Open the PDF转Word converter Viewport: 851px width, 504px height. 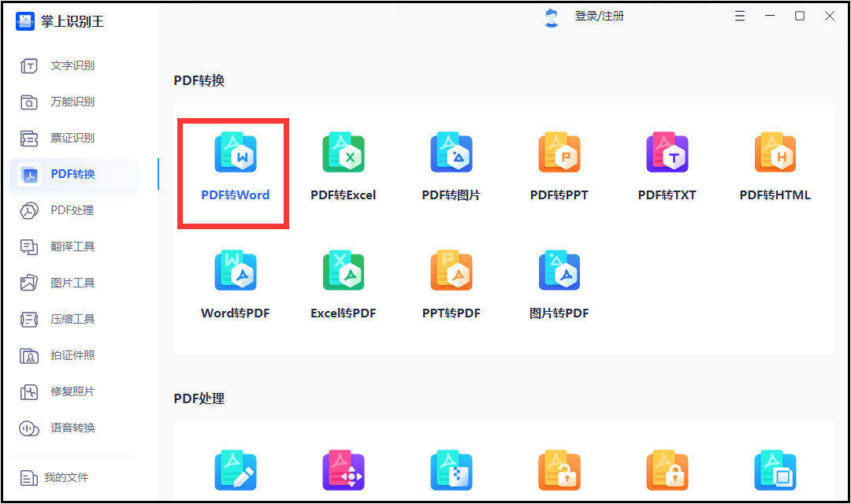[x=235, y=167]
